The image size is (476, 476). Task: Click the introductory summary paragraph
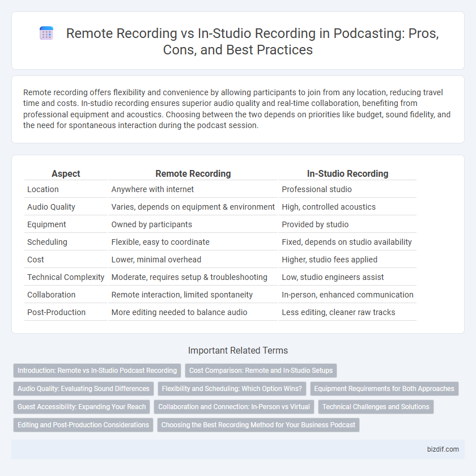[x=237, y=109]
